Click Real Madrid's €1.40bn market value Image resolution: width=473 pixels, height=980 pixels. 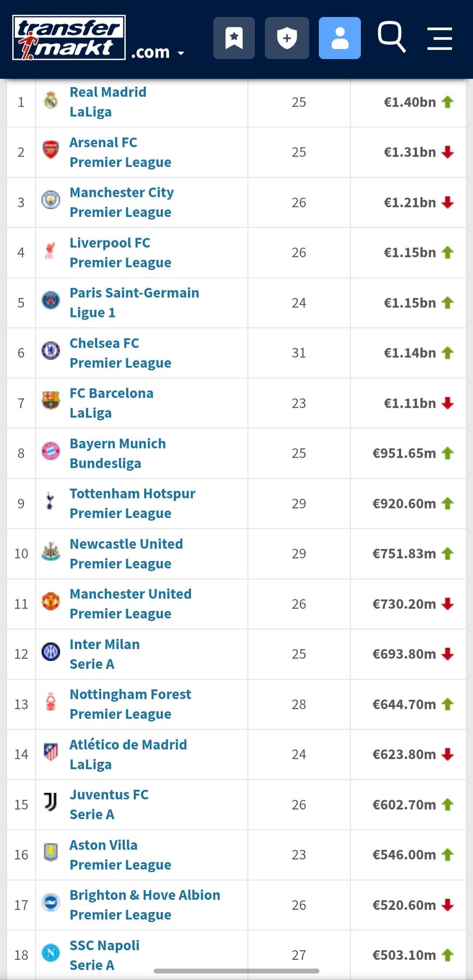tap(409, 102)
